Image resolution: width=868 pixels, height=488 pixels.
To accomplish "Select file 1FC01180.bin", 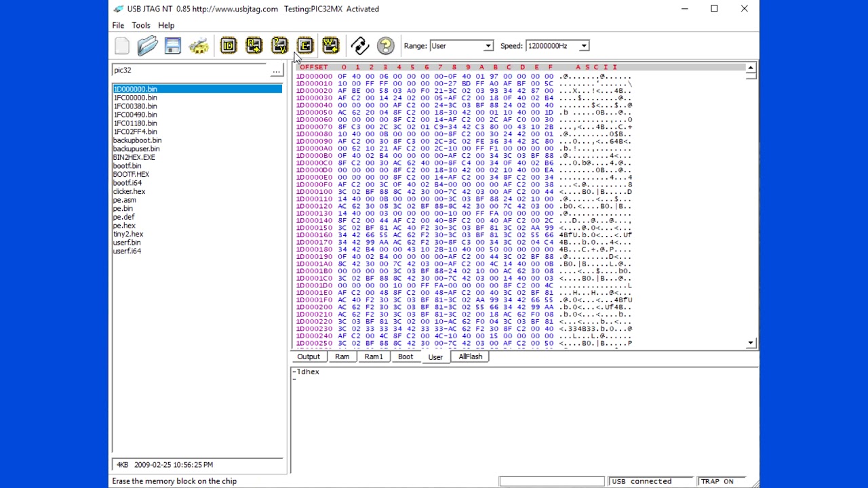I will pos(135,123).
